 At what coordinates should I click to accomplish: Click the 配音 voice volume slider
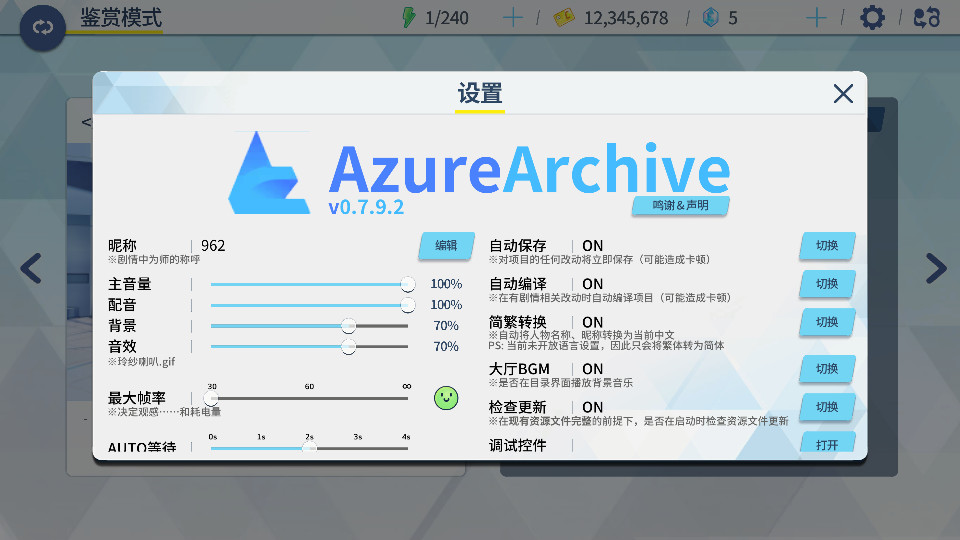click(x=309, y=305)
